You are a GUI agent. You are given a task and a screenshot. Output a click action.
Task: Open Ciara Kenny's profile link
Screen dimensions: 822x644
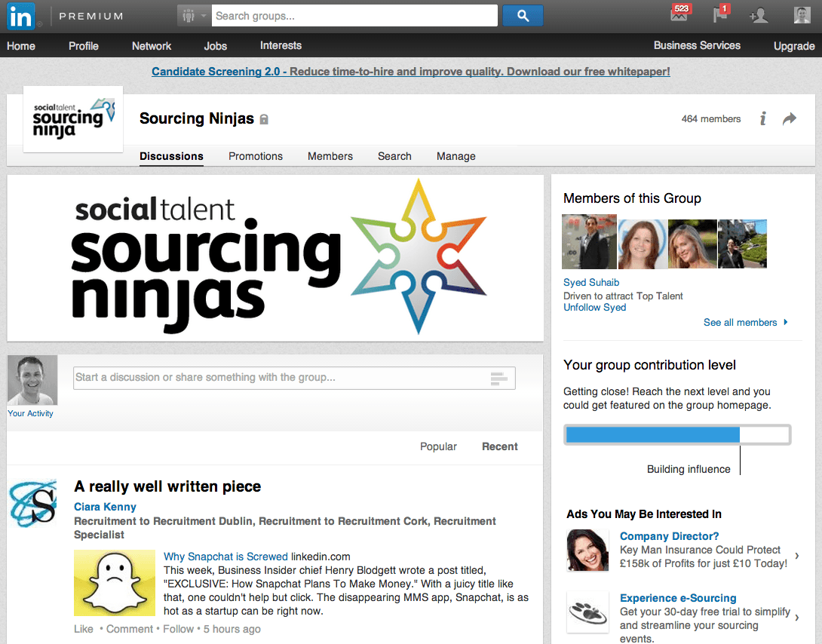(105, 507)
